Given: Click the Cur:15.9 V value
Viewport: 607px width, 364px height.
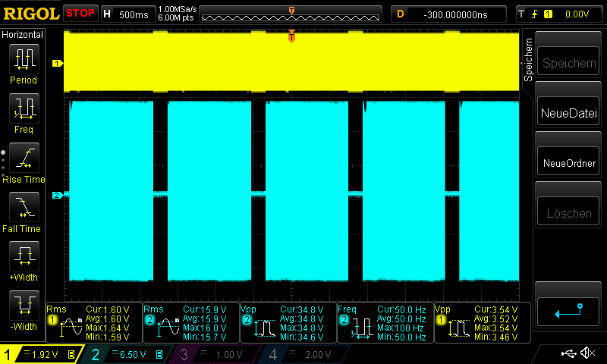Looking at the screenshot, I should (204, 310).
